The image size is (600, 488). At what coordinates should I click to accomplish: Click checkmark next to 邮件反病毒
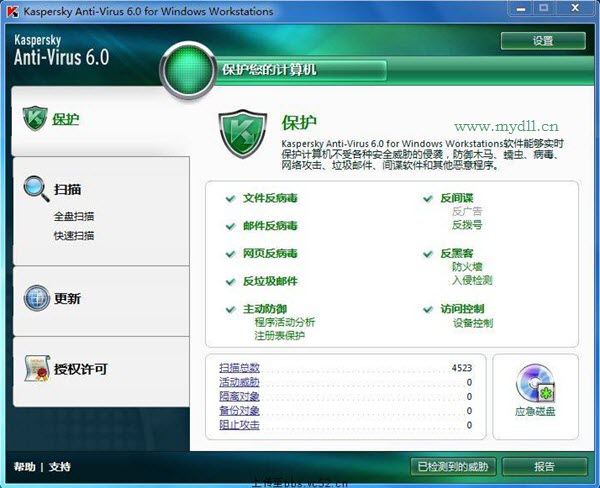(230, 226)
